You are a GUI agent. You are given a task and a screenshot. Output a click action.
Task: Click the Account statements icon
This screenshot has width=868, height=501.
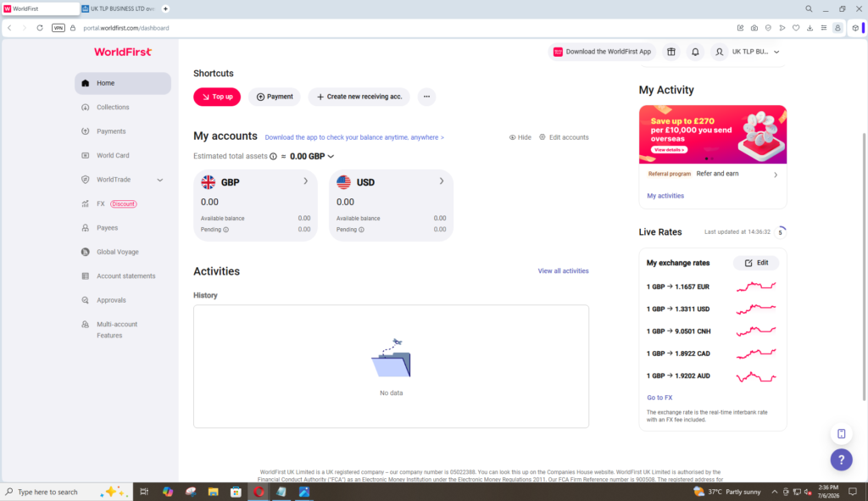tap(86, 276)
